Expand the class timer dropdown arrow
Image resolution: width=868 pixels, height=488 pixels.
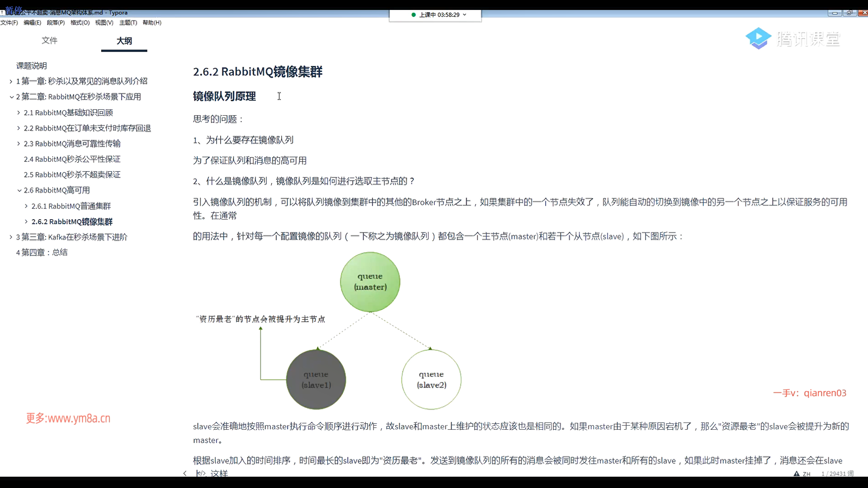pyautogui.click(x=464, y=14)
